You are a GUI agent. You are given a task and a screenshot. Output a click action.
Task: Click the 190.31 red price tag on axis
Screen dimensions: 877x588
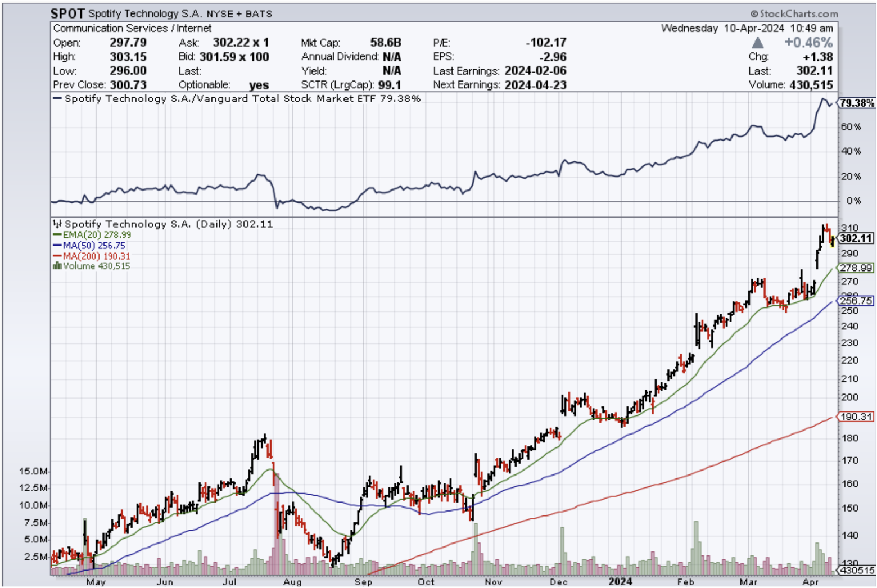pos(856,417)
